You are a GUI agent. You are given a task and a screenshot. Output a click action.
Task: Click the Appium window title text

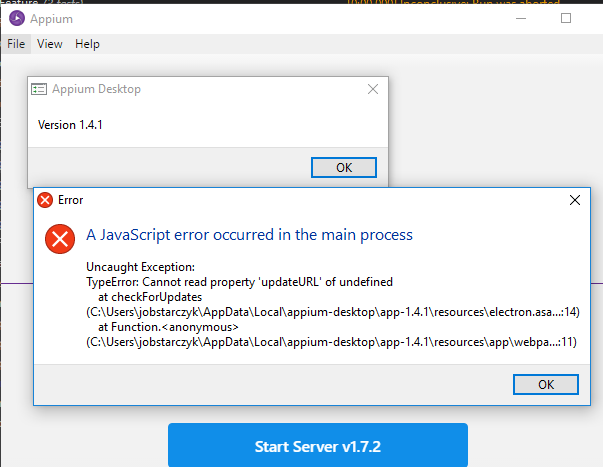(51, 19)
